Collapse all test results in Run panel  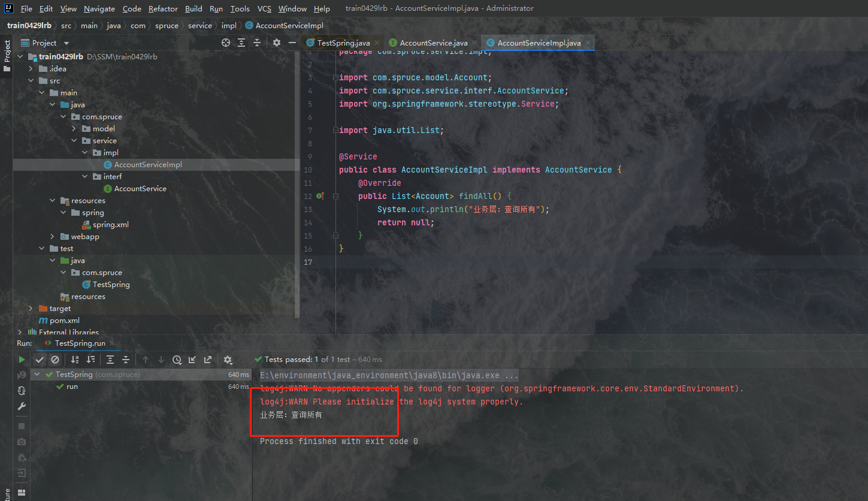[x=126, y=360]
